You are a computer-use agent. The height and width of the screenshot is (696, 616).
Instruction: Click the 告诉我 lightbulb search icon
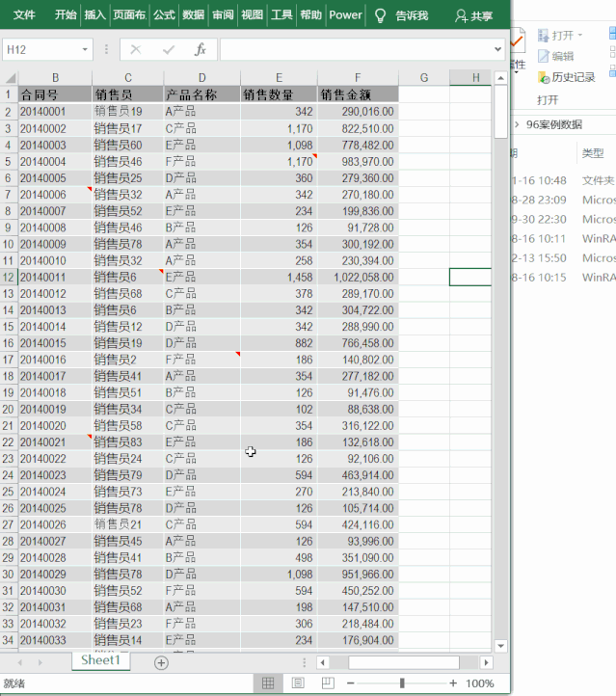coord(381,16)
